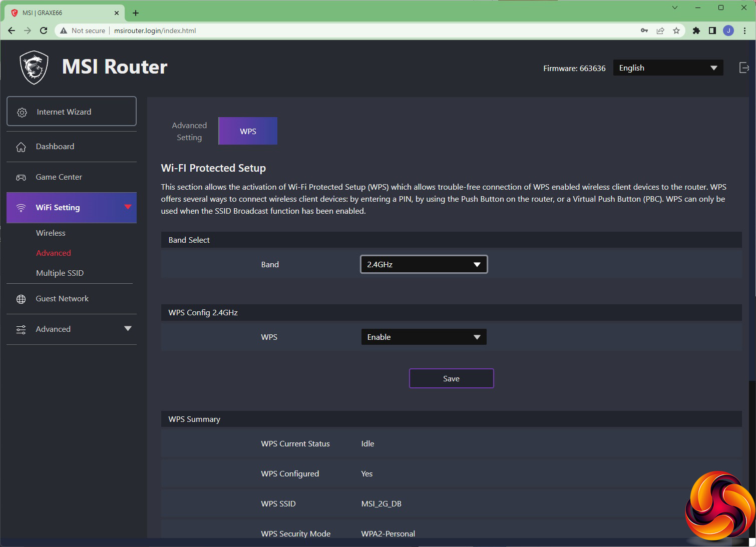The width and height of the screenshot is (756, 547).
Task: Click the Wi-Fi Protected Setup heading
Action: tap(213, 168)
